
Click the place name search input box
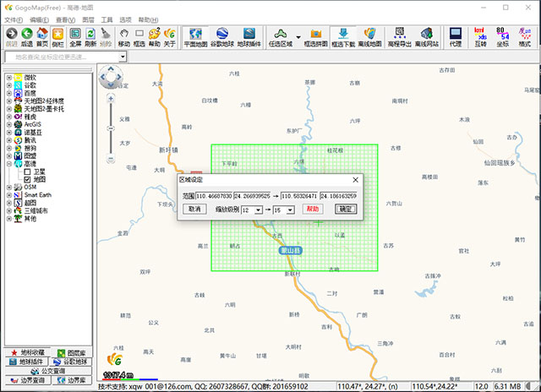61,57
